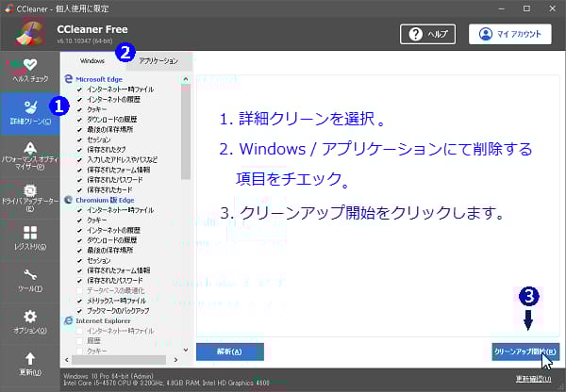
Task: Open パフォーマンス オプティマイザー rocket icon
Action: [30, 149]
